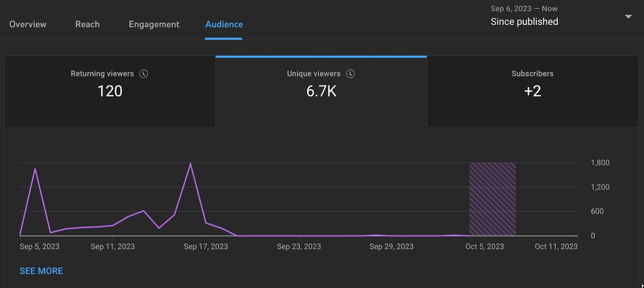Viewport: 644px width, 288px height.
Task: Expand the Since published date selector
Action: [x=524, y=22]
